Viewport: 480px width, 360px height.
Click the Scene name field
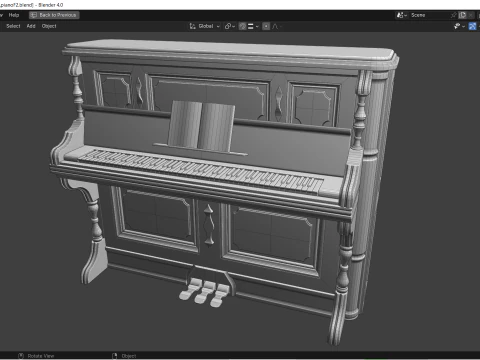tap(429, 15)
